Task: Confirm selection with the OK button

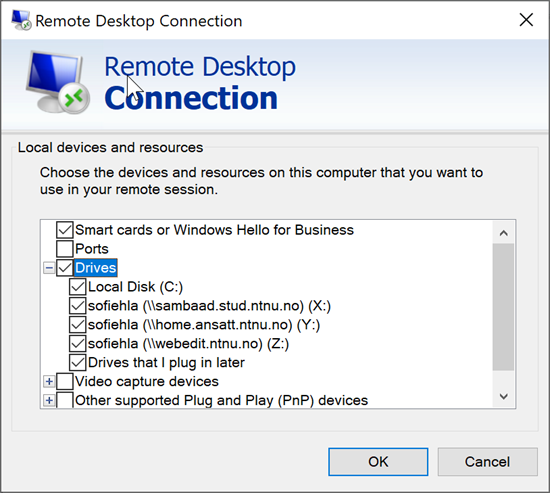Action: pyautogui.click(x=378, y=462)
